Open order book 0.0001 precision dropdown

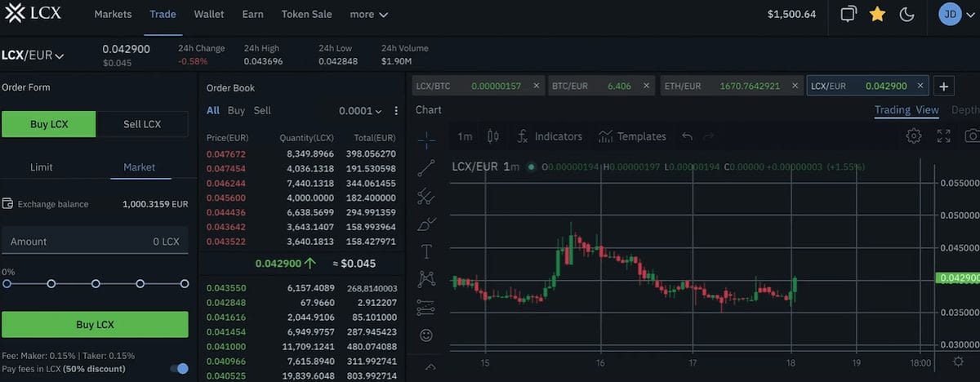click(x=360, y=111)
